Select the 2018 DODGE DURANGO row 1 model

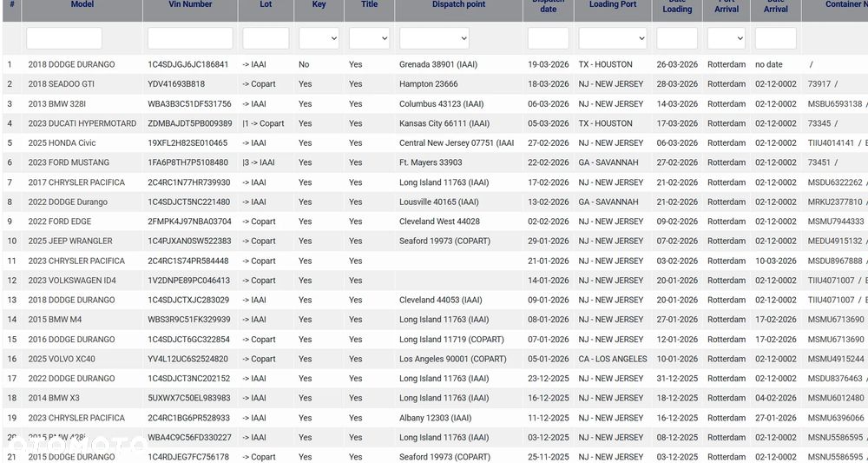(x=71, y=64)
